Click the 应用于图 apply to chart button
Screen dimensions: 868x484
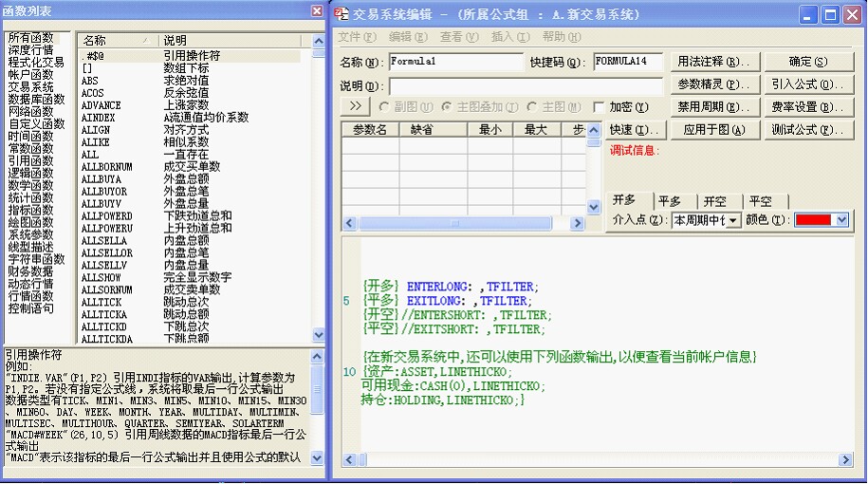[x=714, y=130]
